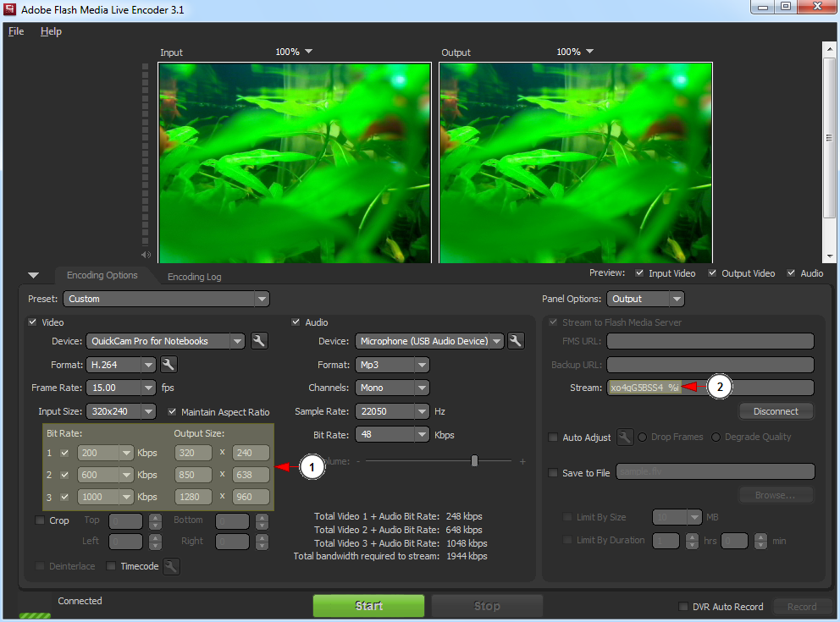Screen dimensions: 840x622
Task: Click the Backup URL input field
Action: pos(710,365)
